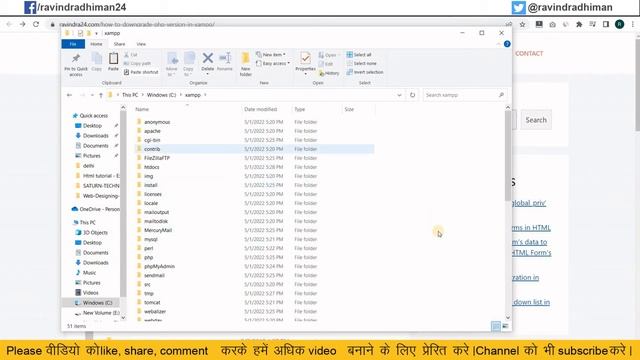
Task: Click Invert selection command
Action: [x=365, y=72]
